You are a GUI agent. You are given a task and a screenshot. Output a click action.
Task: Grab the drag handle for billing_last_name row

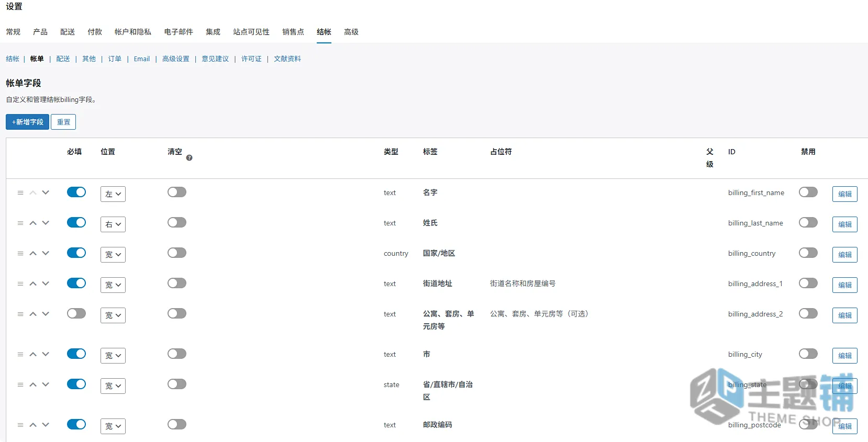[20, 223]
